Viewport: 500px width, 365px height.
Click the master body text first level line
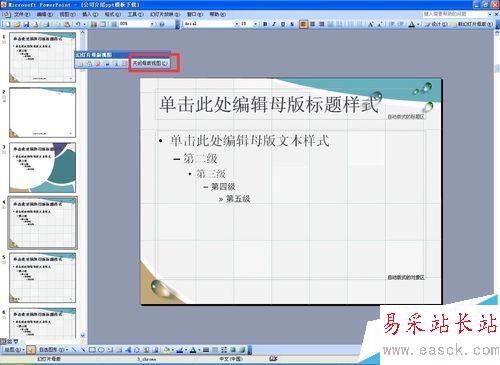(x=250, y=141)
